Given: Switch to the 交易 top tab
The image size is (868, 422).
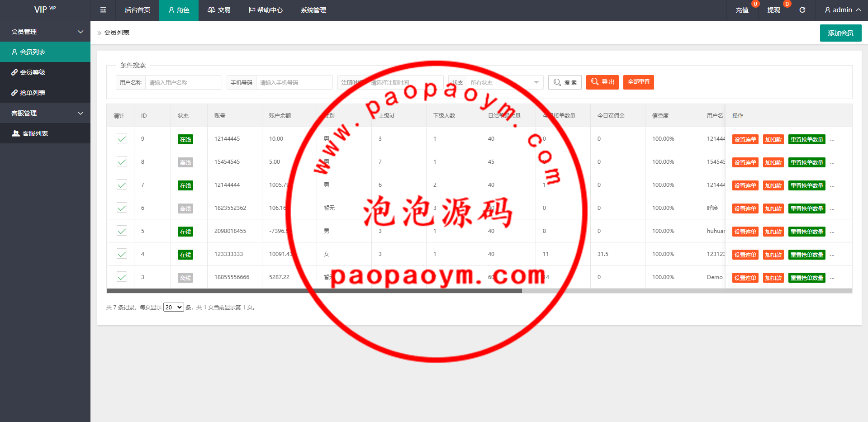Looking at the screenshot, I should coord(219,10).
